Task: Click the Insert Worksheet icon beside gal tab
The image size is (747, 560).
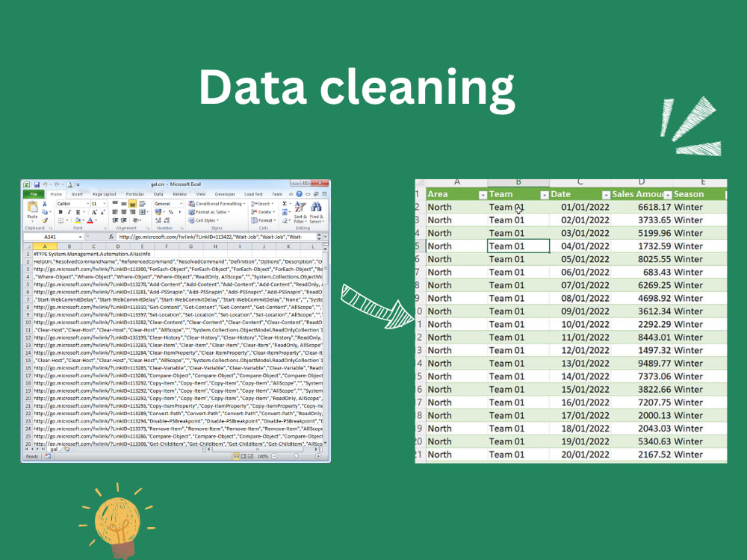Action: pyautogui.click(x=66, y=449)
